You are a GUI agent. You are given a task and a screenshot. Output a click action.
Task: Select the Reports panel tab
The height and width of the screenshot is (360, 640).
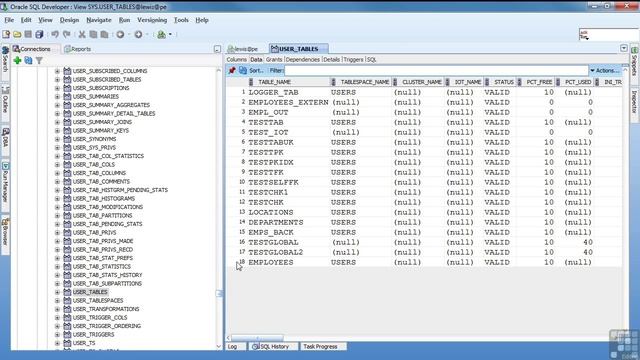(78, 49)
